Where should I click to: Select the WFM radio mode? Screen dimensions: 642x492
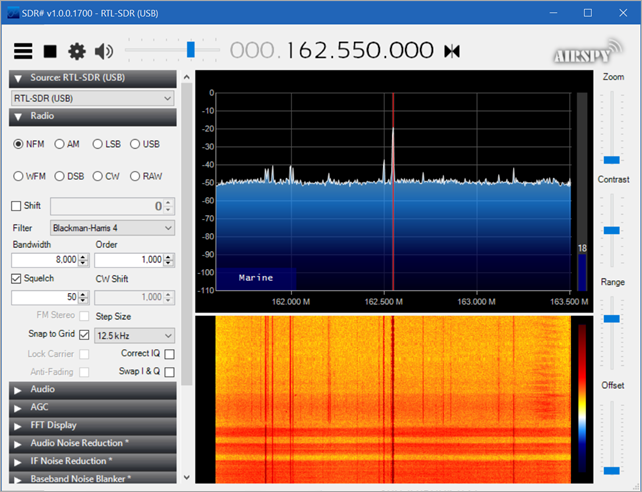19,176
